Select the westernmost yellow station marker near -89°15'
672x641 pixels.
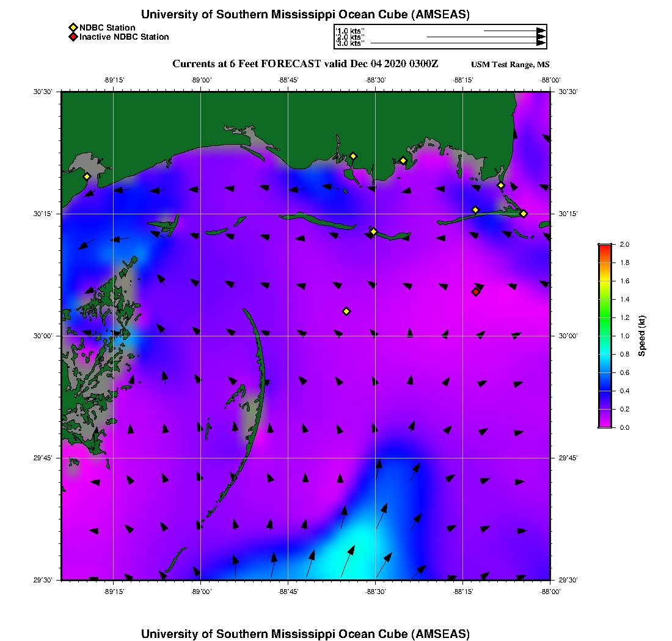click(x=87, y=176)
